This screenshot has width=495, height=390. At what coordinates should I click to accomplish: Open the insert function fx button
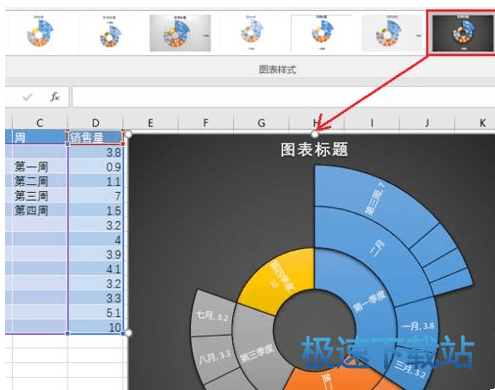(55, 97)
